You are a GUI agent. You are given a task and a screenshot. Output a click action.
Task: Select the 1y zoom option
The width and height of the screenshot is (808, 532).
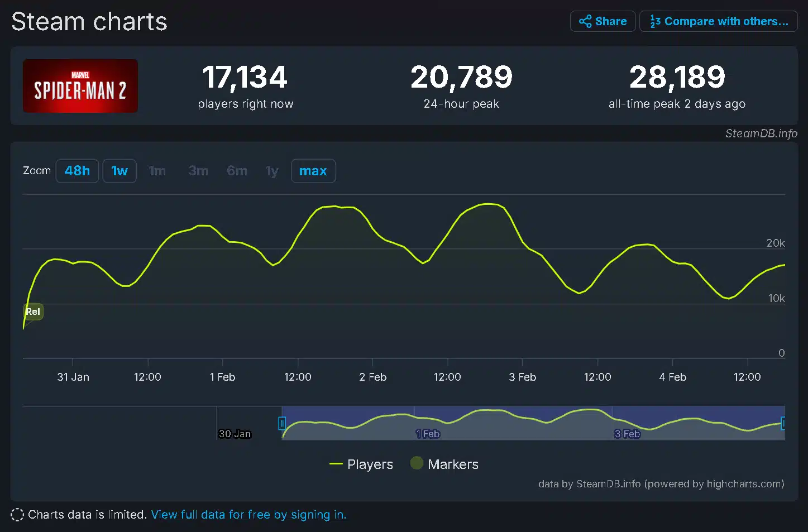pyautogui.click(x=272, y=171)
